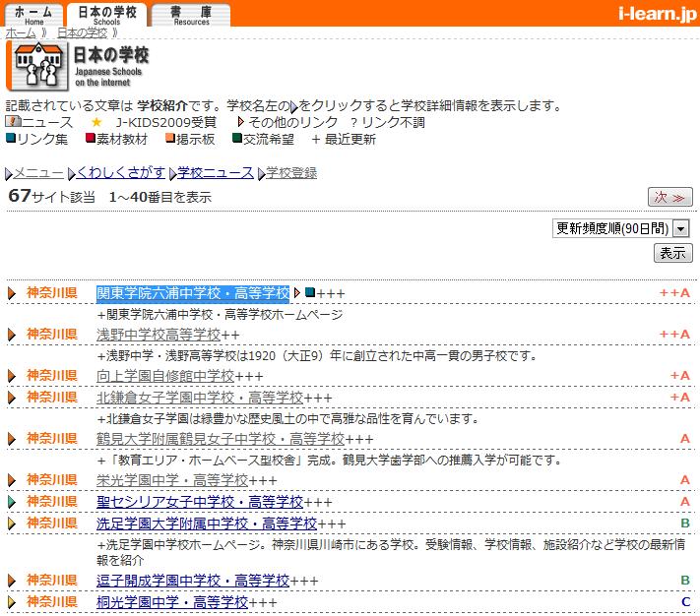Click detail arrow left of 栄光学園 row
Viewport: 700px width, 616px height.
tap(12, 480)
